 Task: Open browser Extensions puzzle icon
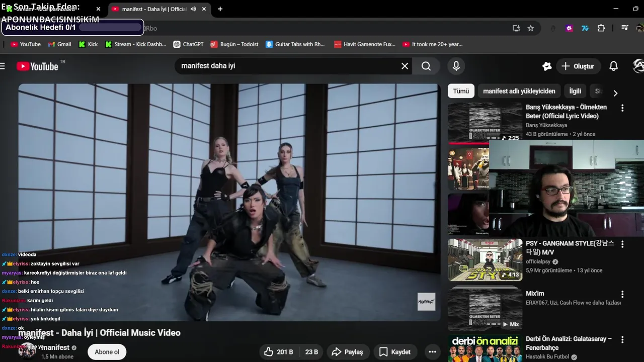click(x=601, y=28)
